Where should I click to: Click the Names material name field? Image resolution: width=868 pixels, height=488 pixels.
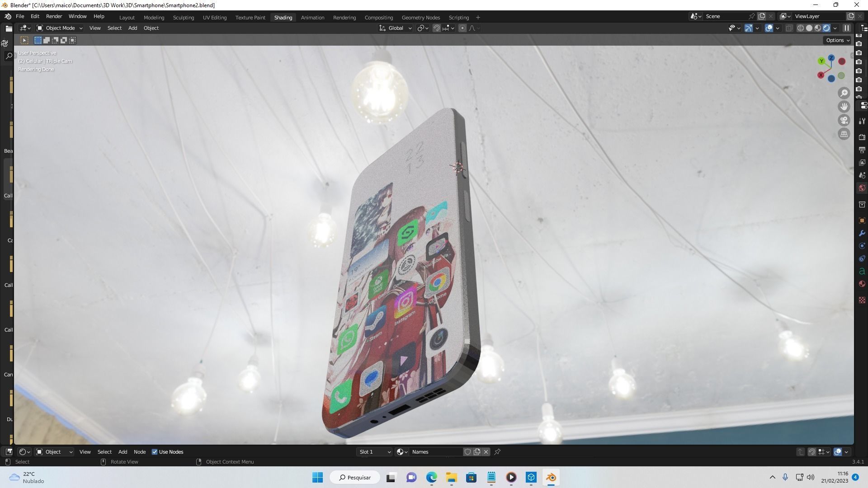point(436,452)
